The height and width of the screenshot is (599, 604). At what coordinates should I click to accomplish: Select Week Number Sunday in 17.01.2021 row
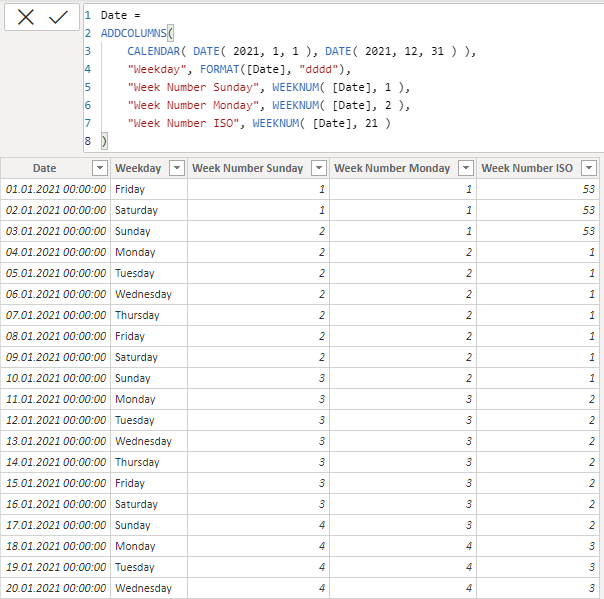[x=258, y=525]
